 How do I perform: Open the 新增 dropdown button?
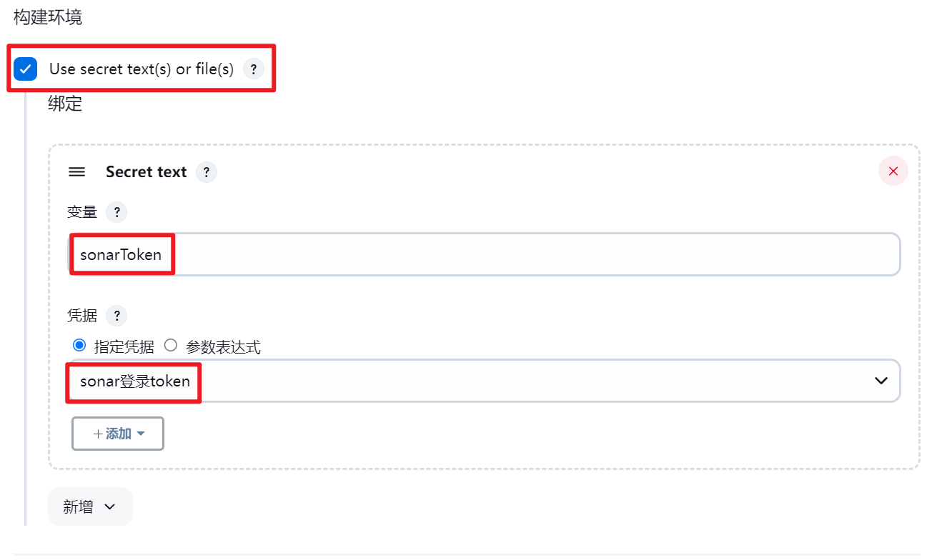pyautogui.click(x=90, y=506)
